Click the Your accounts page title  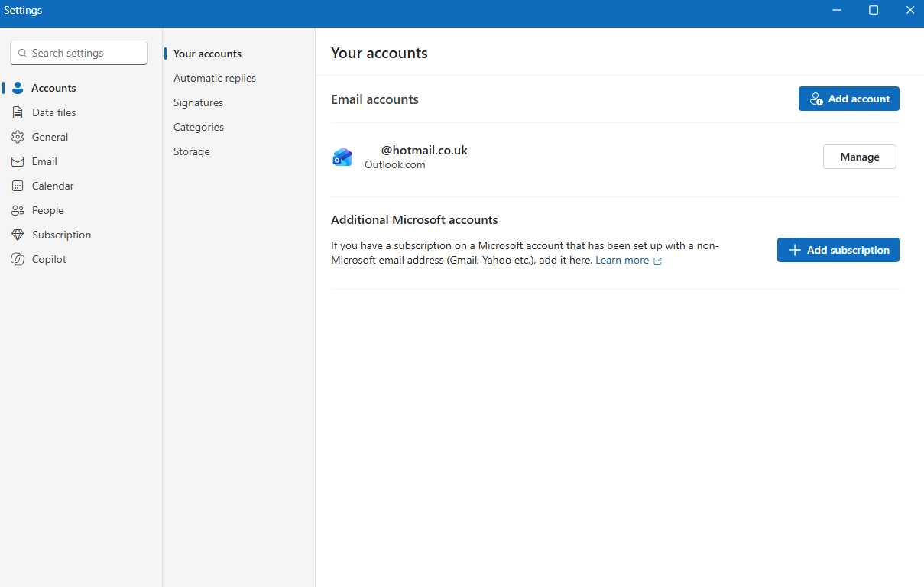click(x=379, y=53)
